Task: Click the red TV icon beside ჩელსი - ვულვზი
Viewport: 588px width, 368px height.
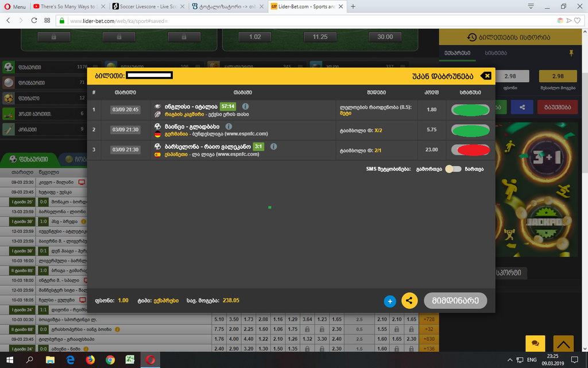Action: click(x=83, y=300)
